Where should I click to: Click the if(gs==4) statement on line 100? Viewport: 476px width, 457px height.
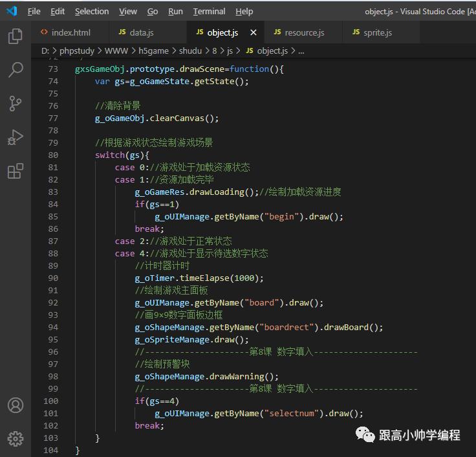(x=157, y=401)
